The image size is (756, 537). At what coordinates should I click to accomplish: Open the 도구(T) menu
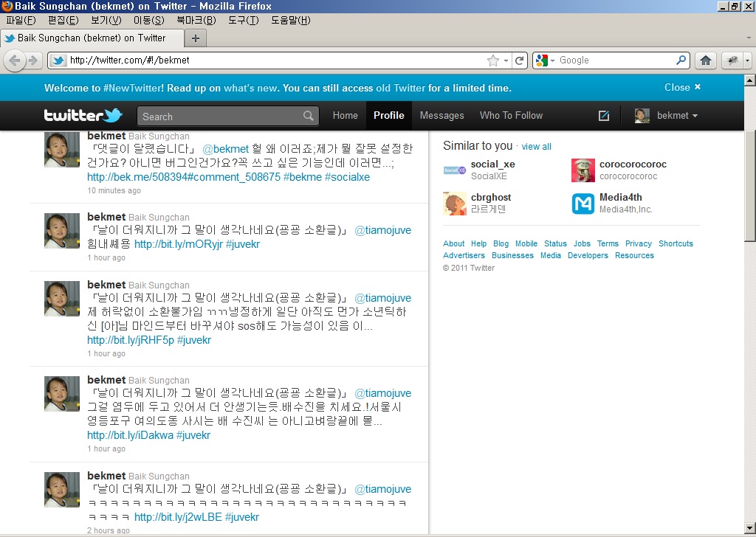pyautogui.click(x=244, y=20)
